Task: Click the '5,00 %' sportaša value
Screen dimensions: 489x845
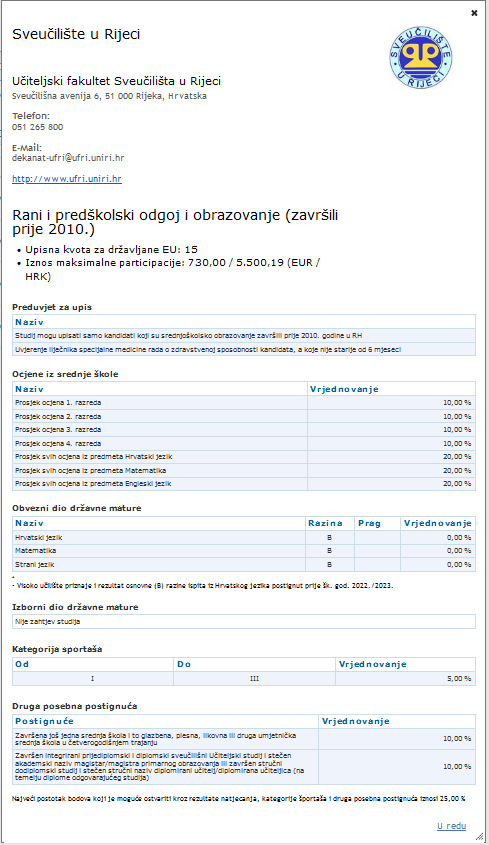Action: pos(459,678)
